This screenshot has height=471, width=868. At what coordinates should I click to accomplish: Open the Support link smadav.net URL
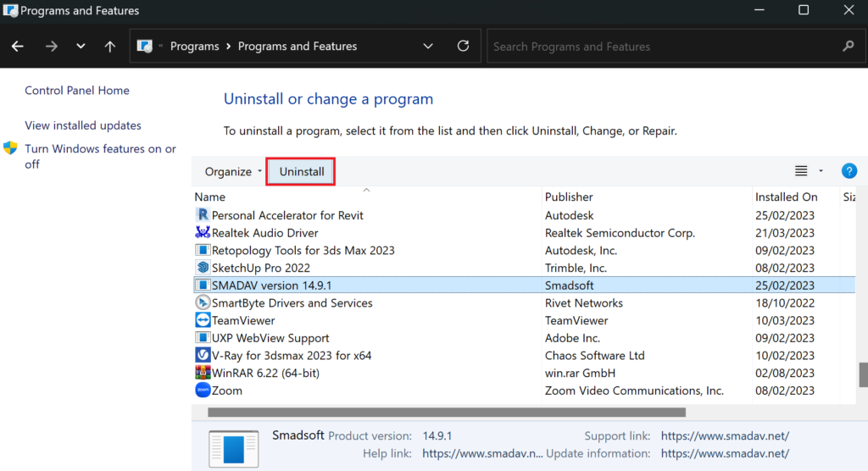click(x=725, y=436)
